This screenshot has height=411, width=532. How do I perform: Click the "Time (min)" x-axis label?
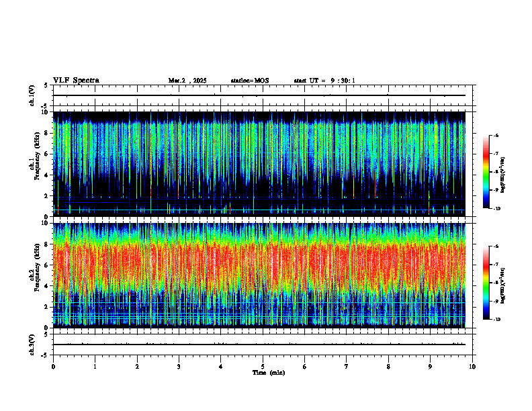269,373
